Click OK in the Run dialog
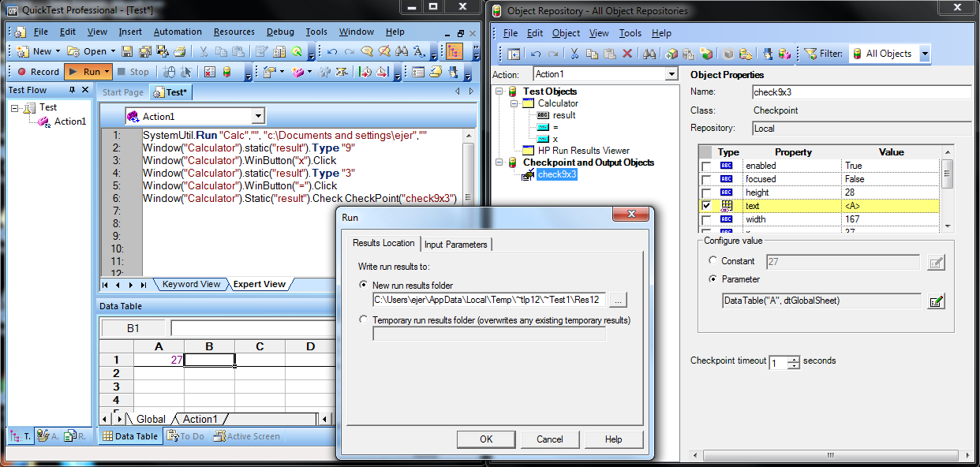980x467 pixels. 486,439
